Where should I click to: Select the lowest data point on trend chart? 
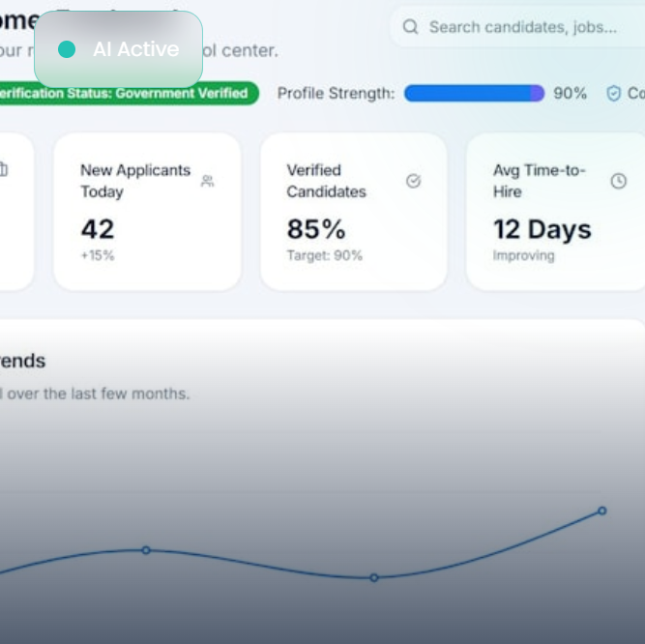(374, 578)
